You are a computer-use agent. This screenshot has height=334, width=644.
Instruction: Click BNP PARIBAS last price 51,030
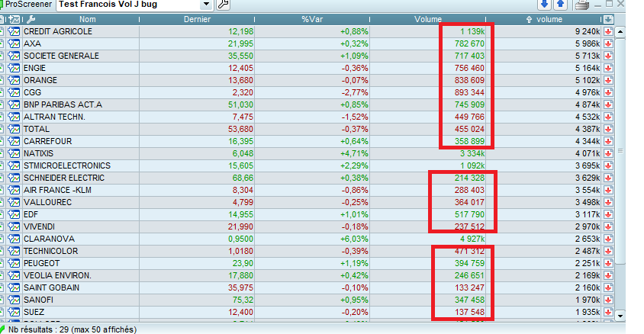240,104
